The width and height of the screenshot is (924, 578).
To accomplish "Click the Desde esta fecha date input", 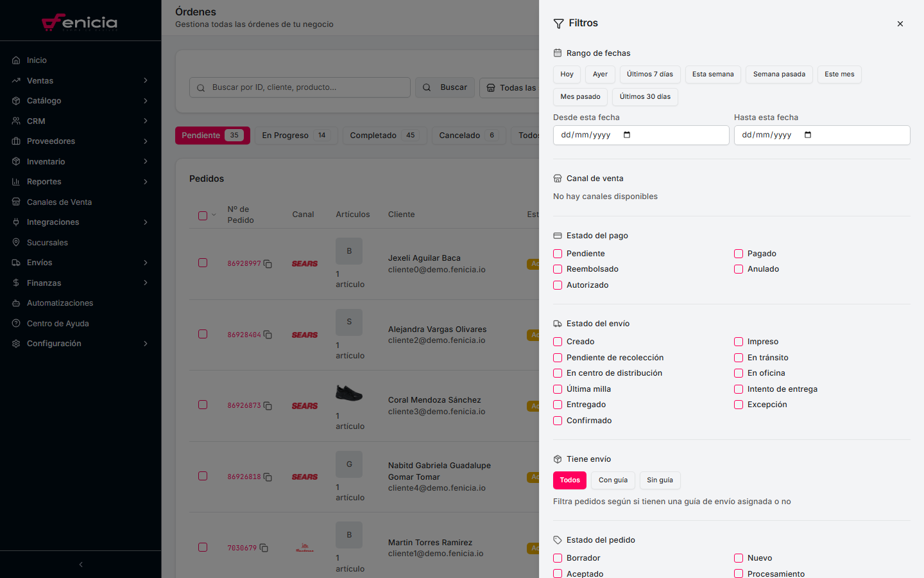I will pyautogui.click(x=587, y=135).
